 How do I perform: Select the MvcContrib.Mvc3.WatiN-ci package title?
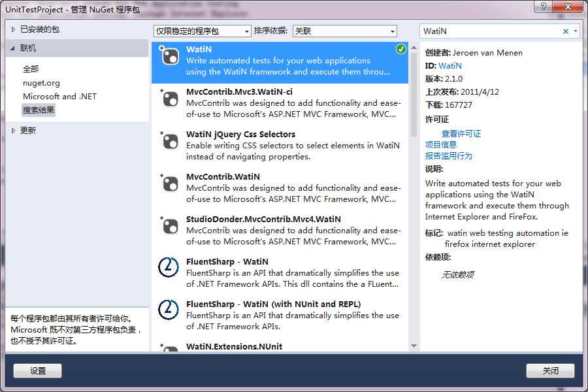click(239, 92)
